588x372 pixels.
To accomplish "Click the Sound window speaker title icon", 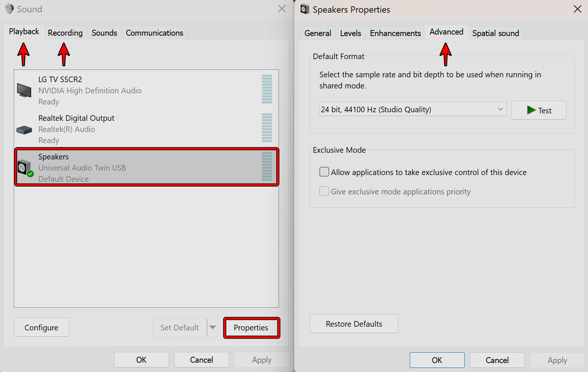I will tap(9, 9).
